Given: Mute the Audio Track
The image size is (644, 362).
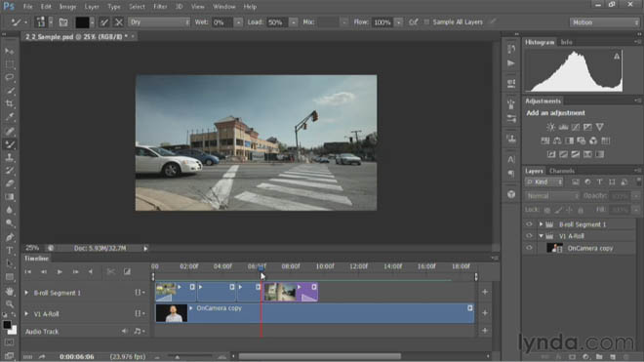Looking at the screenshot, I should pos(124,331).
